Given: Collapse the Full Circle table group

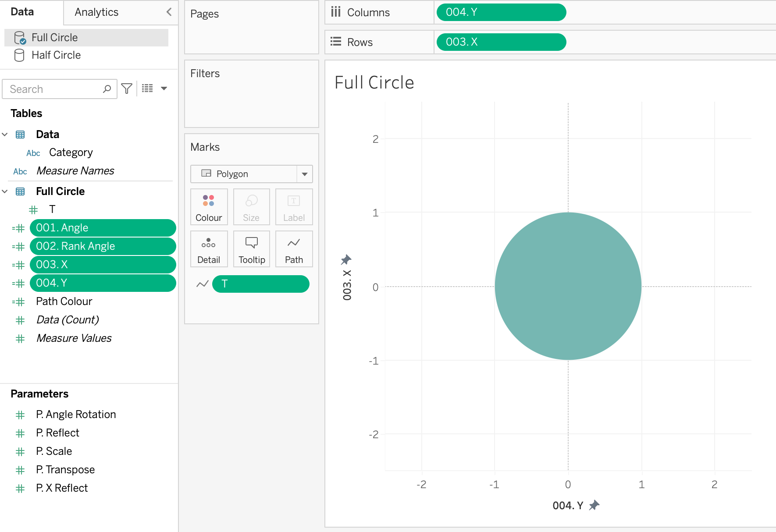Looking at the screenshot, I should 5,192.
